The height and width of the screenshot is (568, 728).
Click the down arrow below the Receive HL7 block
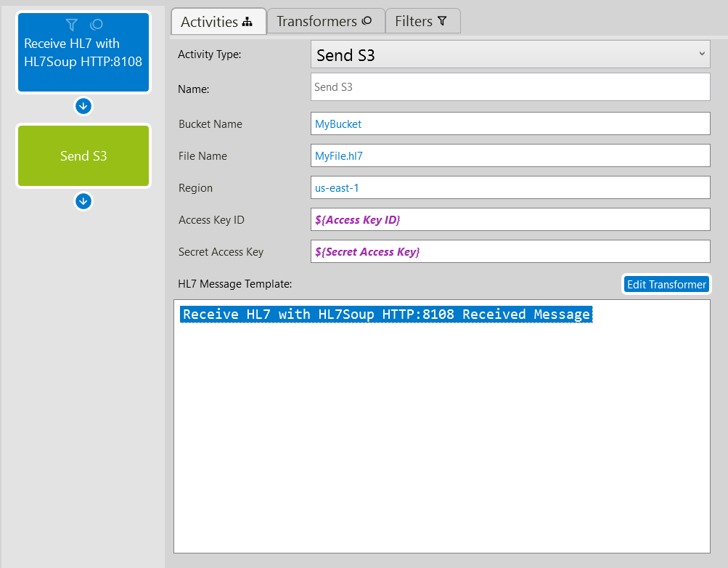[83, 106]
